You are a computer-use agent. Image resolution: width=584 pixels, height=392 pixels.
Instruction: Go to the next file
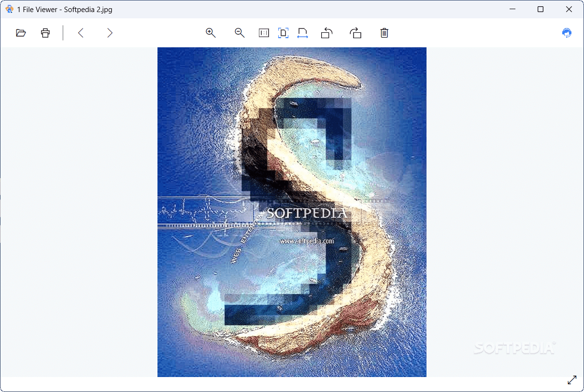110,33
